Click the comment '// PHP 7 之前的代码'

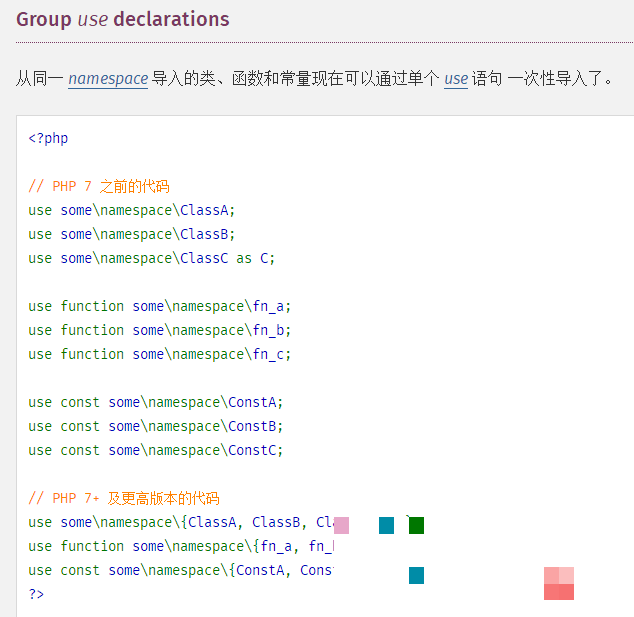pos(99,186)
